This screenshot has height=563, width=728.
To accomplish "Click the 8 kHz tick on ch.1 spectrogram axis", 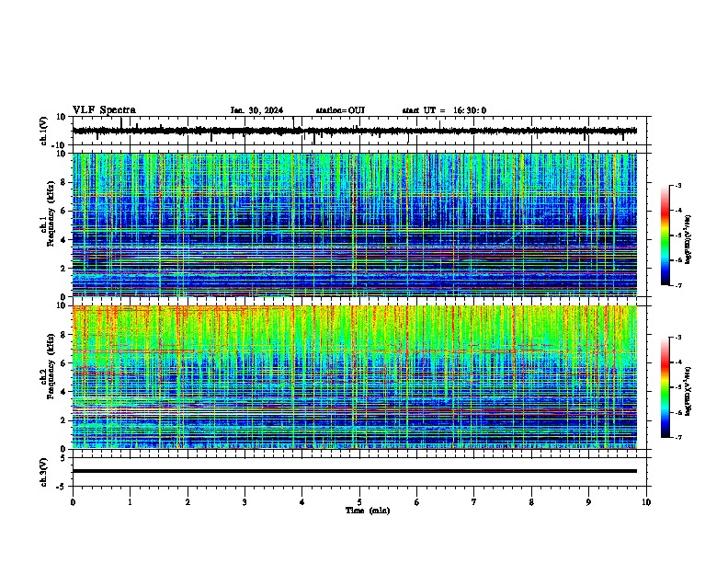I will 64,182.
